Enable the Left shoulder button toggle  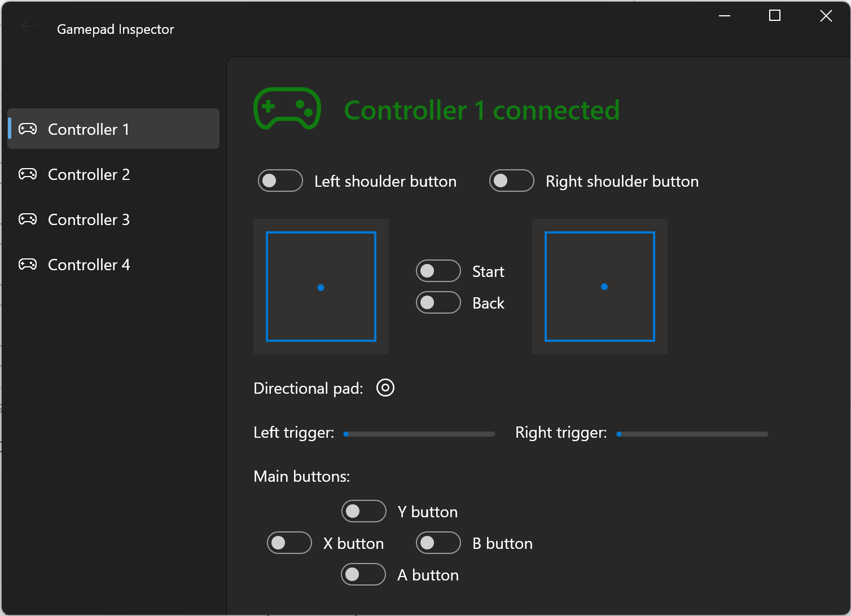(280, 181)
